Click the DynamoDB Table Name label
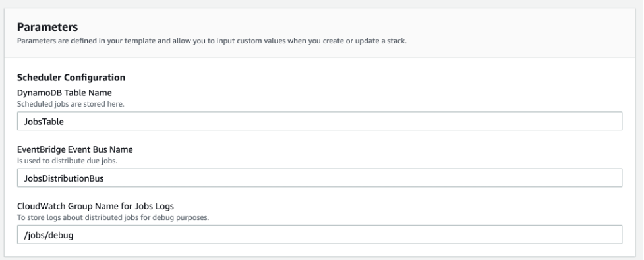The image size is (644, 260). click(x=64, y=93)
